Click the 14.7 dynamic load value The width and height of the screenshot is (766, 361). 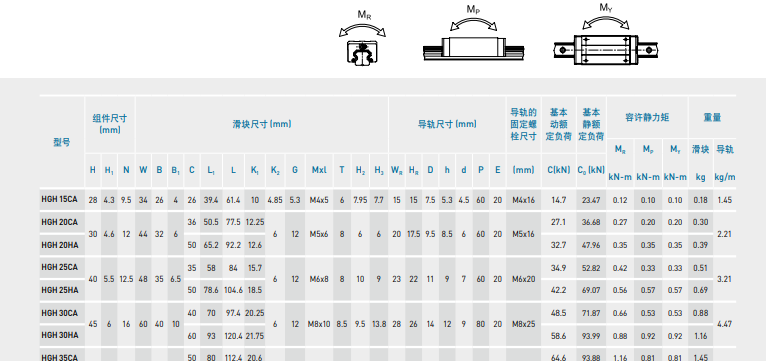[x=558, y=200]
